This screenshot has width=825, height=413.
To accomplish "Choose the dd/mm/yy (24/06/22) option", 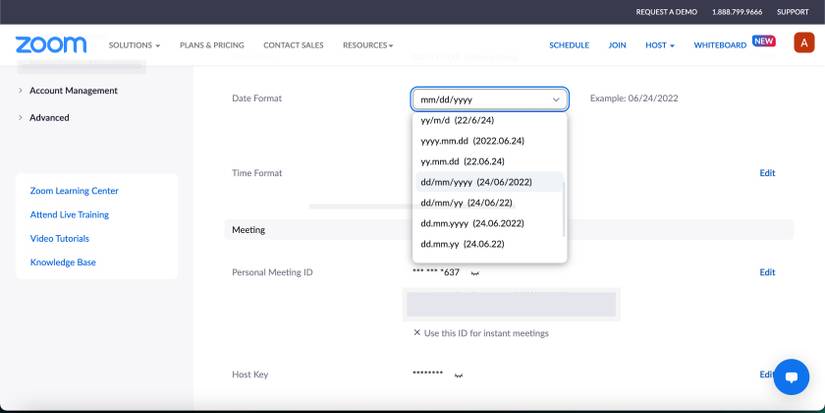I will click(489, 203).
